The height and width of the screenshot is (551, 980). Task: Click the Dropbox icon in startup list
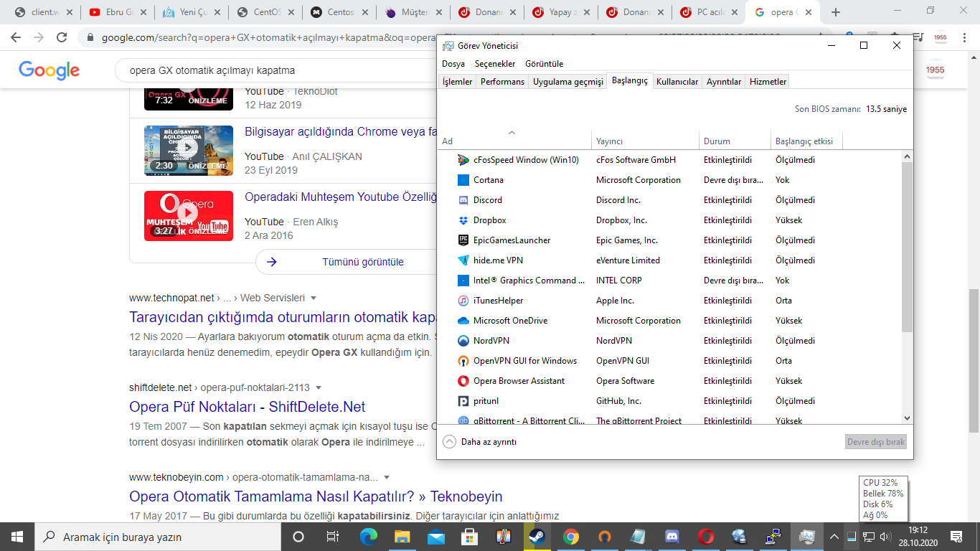pyautogui.click(x=463, y=220)
